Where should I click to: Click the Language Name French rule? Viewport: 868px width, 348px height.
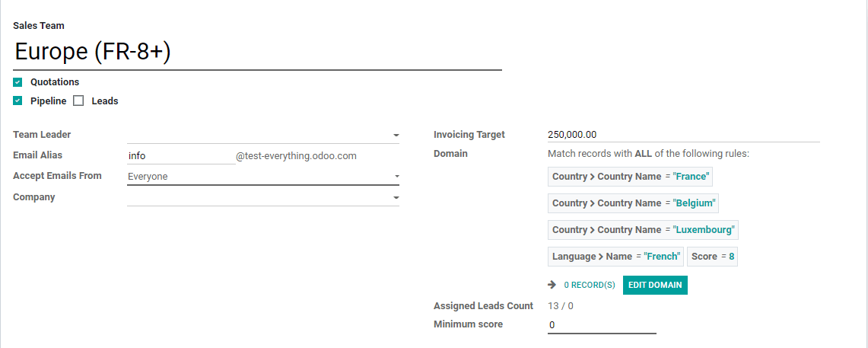pyautogui.click(x=615, y=257)
